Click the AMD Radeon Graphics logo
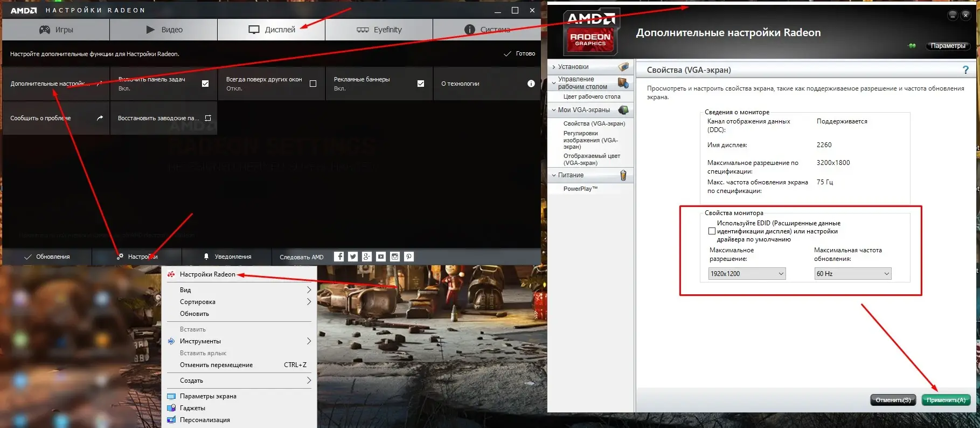 click(591, 31)
